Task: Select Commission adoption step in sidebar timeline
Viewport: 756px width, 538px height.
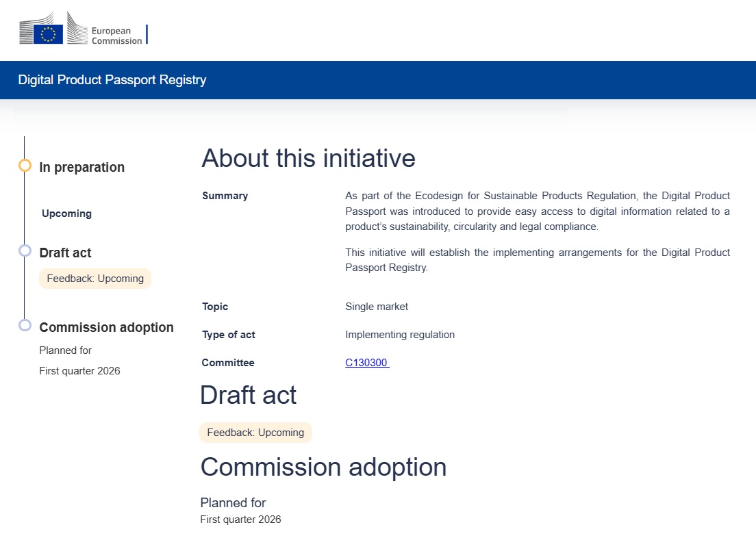Action: [x=106, y=328]
